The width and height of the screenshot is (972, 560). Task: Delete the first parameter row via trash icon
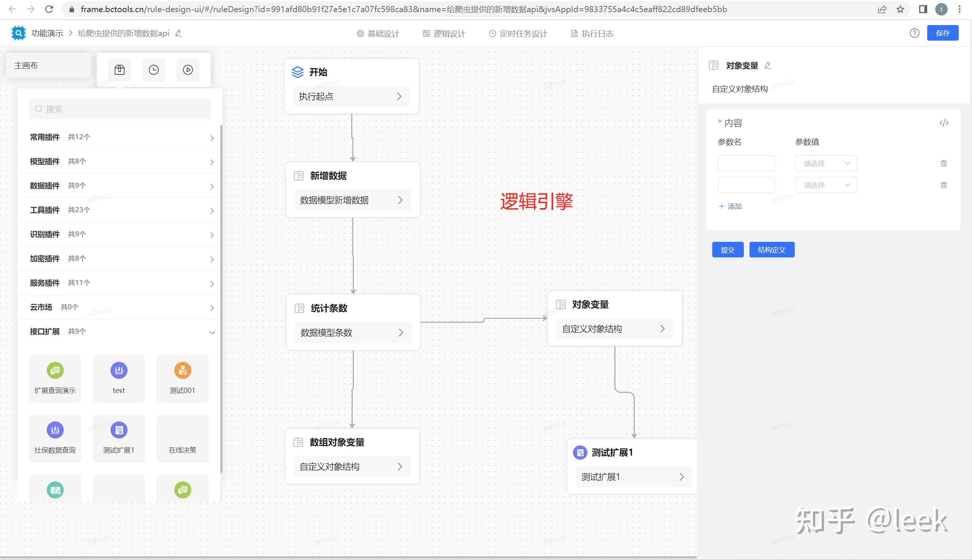point(944,163)
